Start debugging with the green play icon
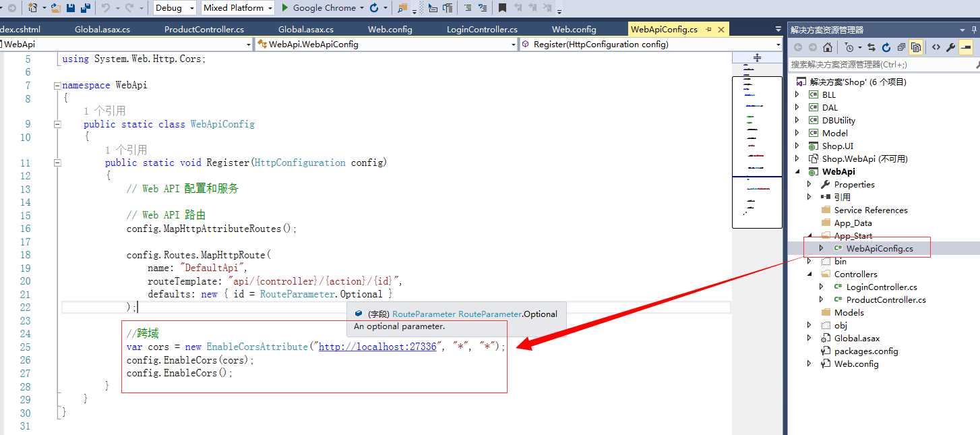The image size is (980, 435). coord(285,8)
